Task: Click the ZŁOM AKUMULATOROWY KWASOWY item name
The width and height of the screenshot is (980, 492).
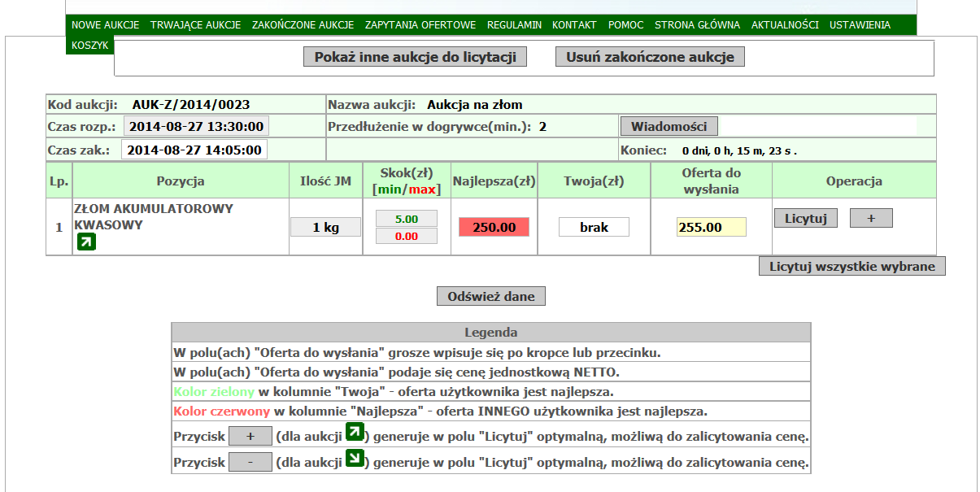Action: click(x=154, y=216)
